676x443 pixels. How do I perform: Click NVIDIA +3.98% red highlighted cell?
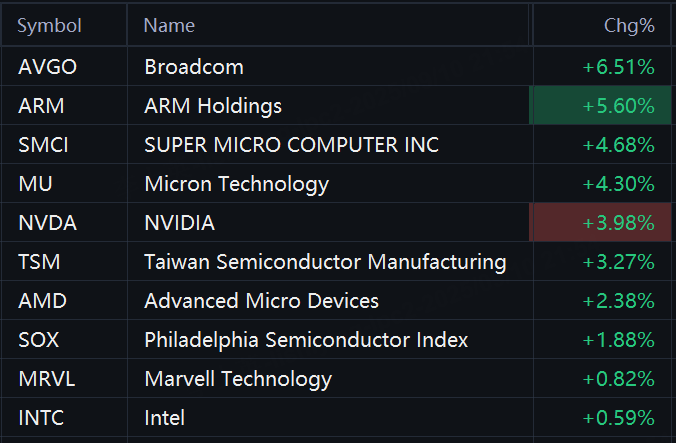[601, 223]
